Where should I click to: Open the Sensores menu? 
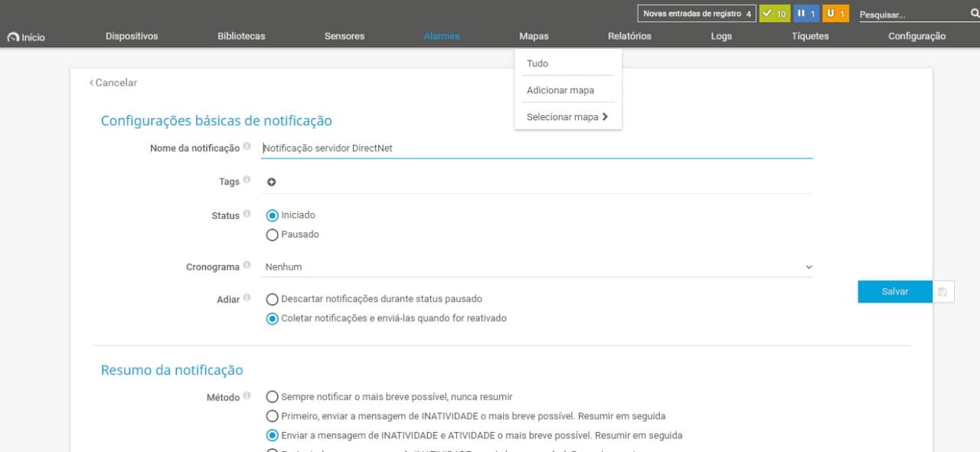[x=345, y=36]
